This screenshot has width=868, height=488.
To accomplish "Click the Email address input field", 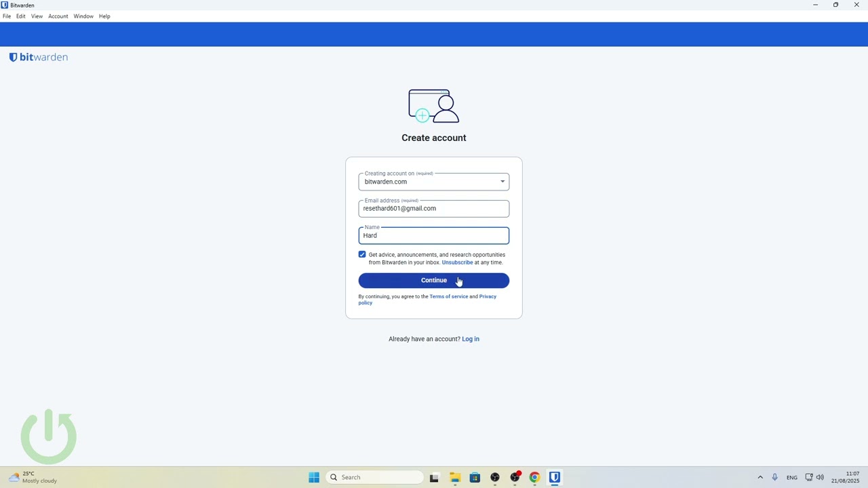I will (x=434, y=209).
